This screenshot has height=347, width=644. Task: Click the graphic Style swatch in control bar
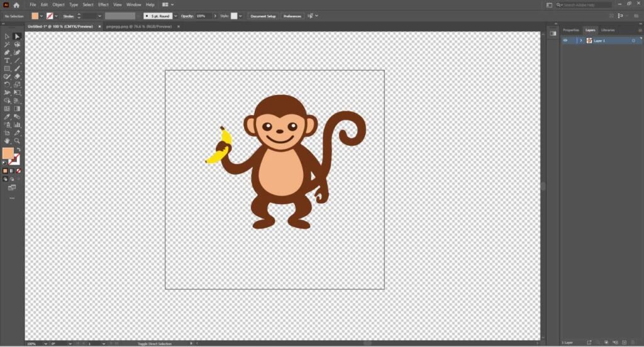pyautogui.click(x=234, y=16)
